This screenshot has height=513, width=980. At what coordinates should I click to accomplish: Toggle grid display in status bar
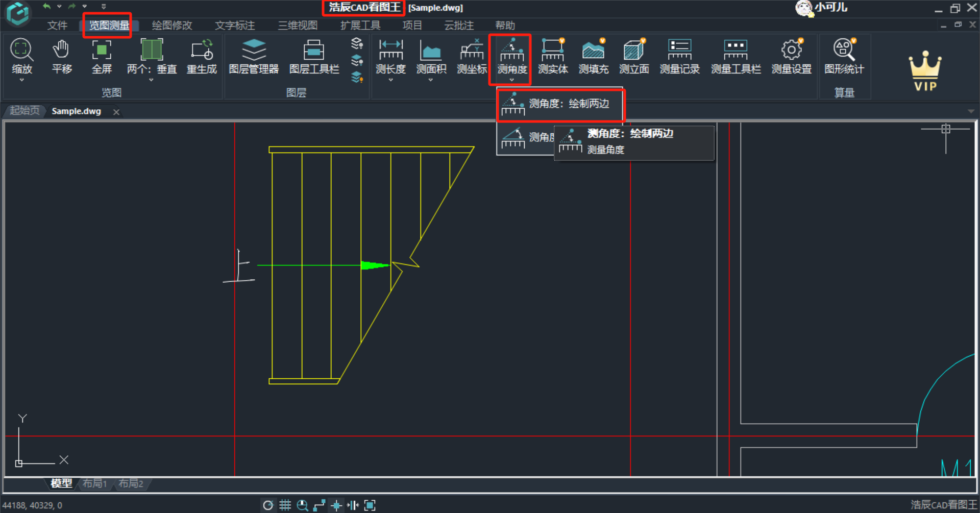coord(285,505)
